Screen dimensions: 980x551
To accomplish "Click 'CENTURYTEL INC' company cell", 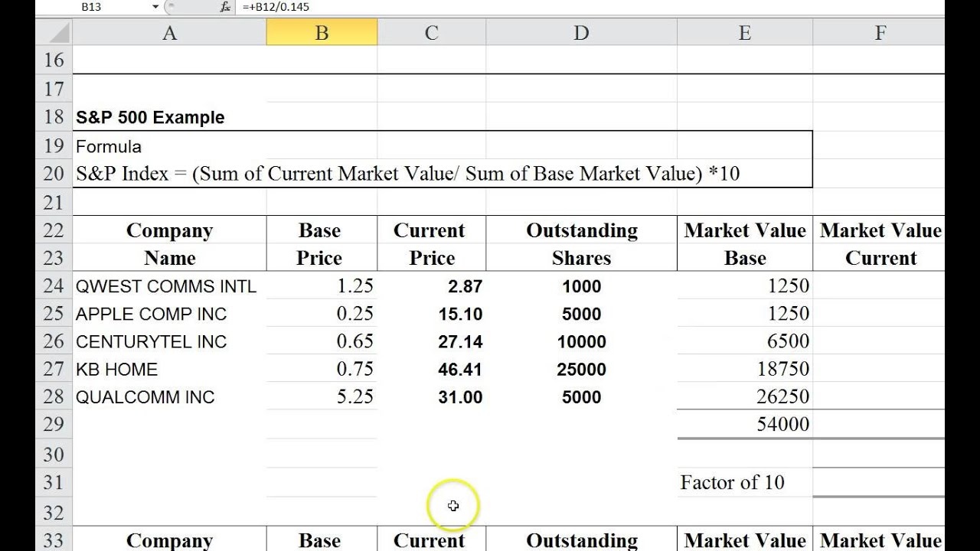I will click(169, 341).
